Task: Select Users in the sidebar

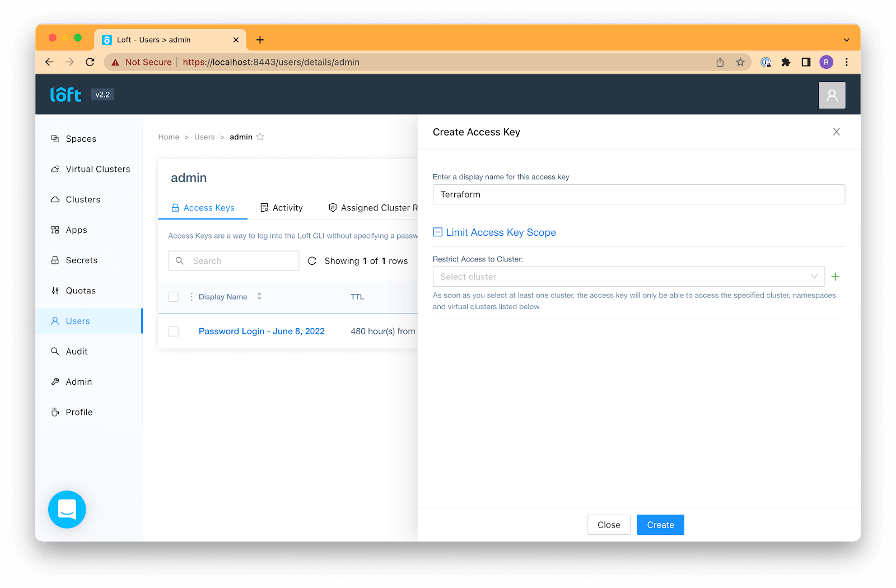Action: pyautogui.click(x=89, y=321)
